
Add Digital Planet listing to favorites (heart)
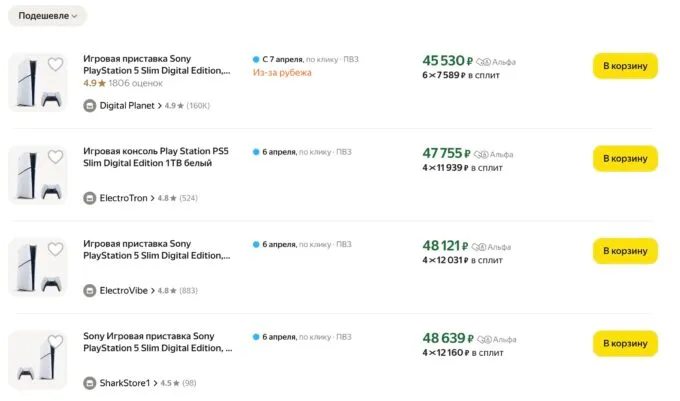[55, 65]
